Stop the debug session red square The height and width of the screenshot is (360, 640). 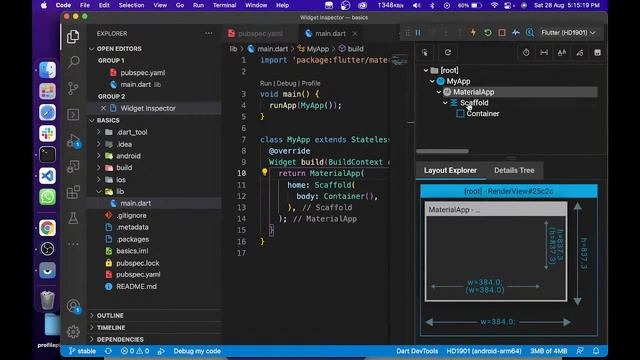(x=502, y=33)
